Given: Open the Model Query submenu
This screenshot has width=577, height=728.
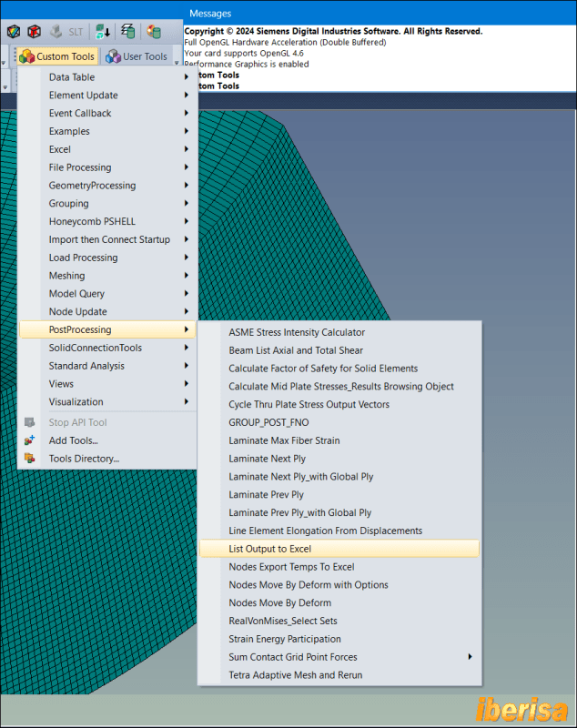Looking at the screenshot, I should click(107, 294).
